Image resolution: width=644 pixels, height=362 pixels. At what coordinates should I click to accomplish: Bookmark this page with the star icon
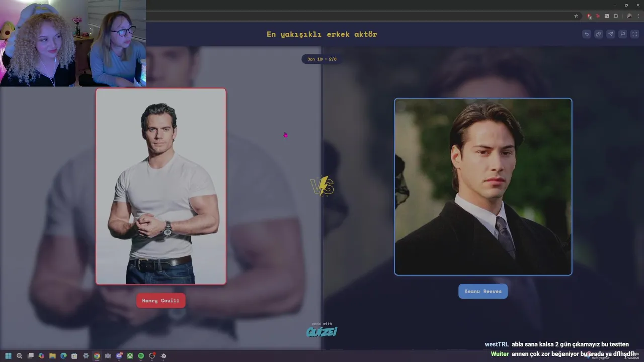[x=576, y=16]
